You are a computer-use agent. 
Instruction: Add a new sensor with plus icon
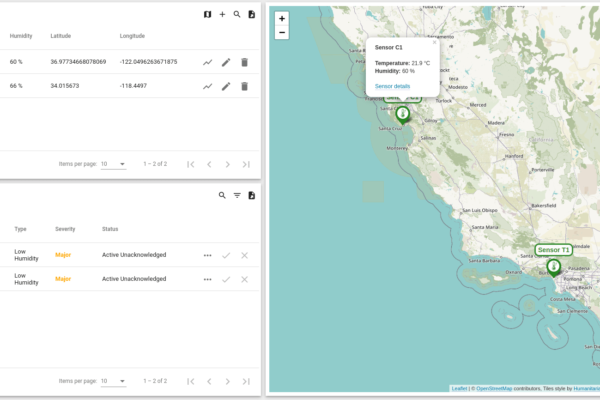[222, 14]
